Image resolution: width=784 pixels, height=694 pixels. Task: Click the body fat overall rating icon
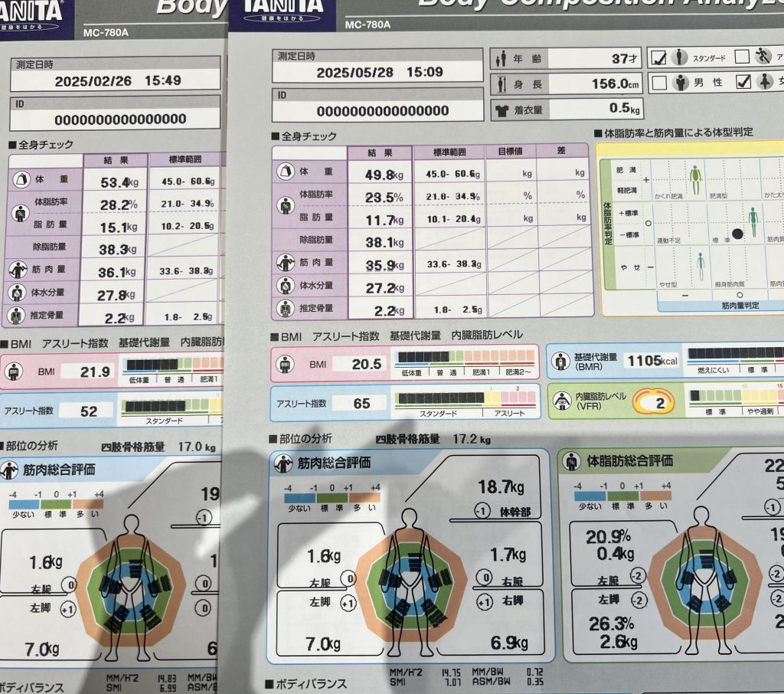[571, 460]
